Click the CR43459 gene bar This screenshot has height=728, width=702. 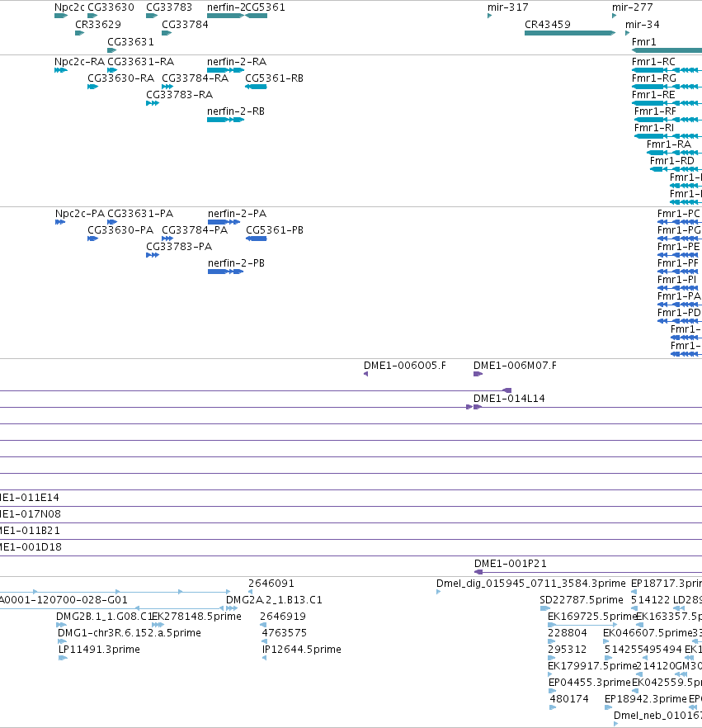coord(570,33)
